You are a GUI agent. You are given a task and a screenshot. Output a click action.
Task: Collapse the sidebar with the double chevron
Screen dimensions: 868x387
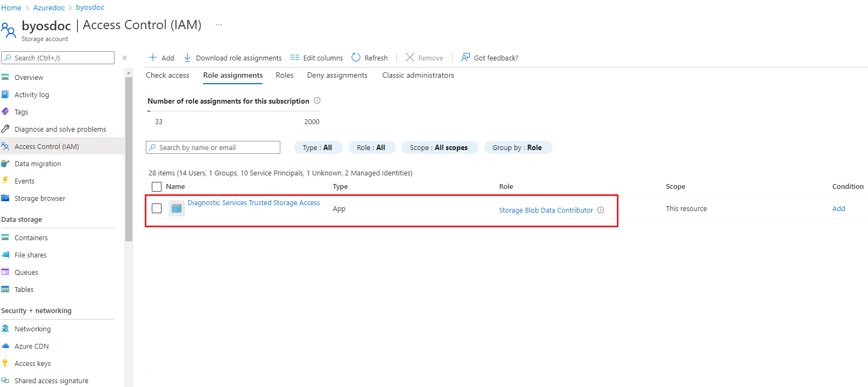tap(125, 58)
